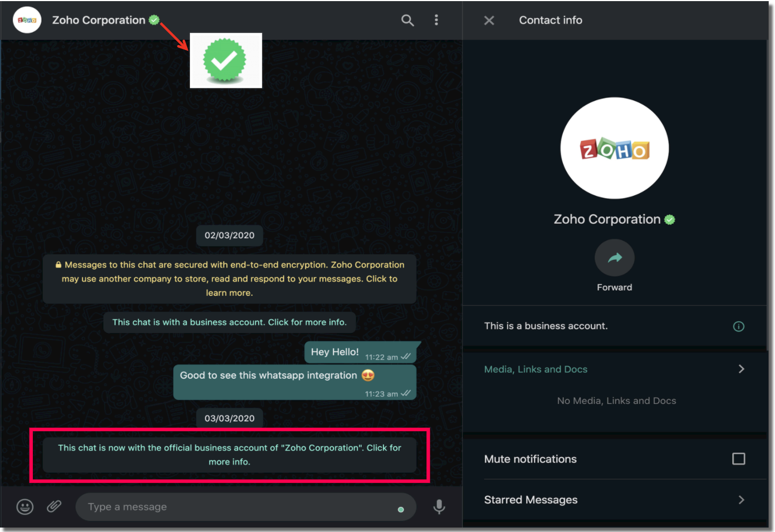The width and height of the screenshot is (775, 532).
Task: Close the Contact info panel
Action: point(489,21)
